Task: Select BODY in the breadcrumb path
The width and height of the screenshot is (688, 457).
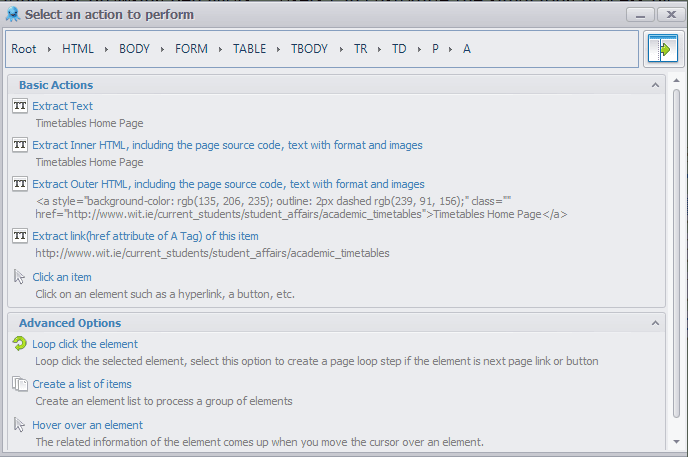Action: 134,49
